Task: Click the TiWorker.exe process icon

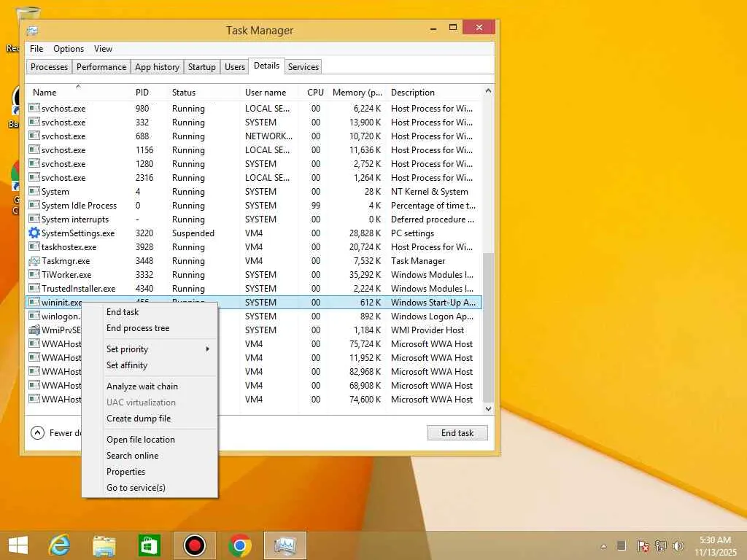Action: pyautogui.click(x=34, y=274)
